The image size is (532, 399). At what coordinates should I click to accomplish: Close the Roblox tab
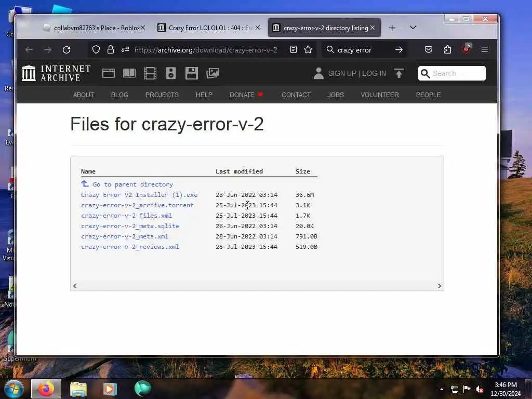143,28
